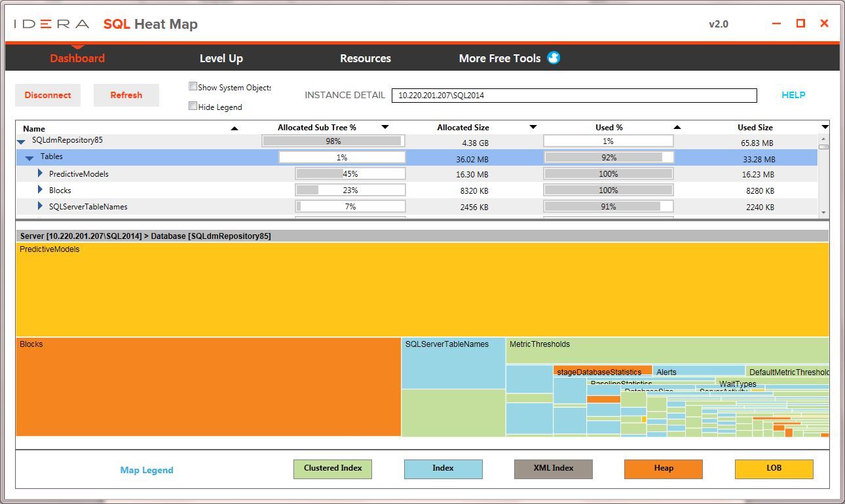
Task: Select the Alerts block in heat map
Action: 699,370
